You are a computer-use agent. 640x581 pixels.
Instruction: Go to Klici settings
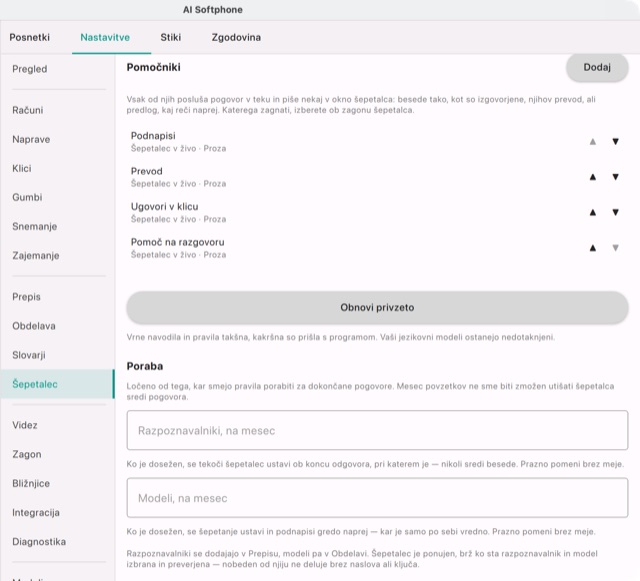[x=58, y=168]
